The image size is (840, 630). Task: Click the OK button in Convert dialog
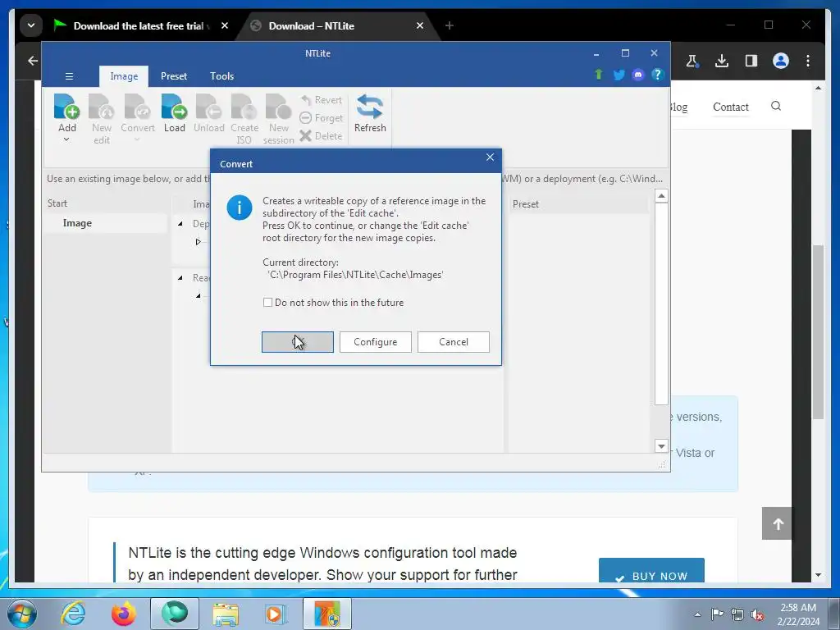297,342
